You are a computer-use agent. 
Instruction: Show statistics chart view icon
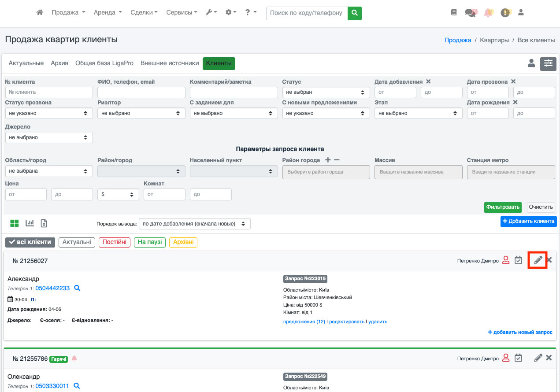tap(30, 223)
